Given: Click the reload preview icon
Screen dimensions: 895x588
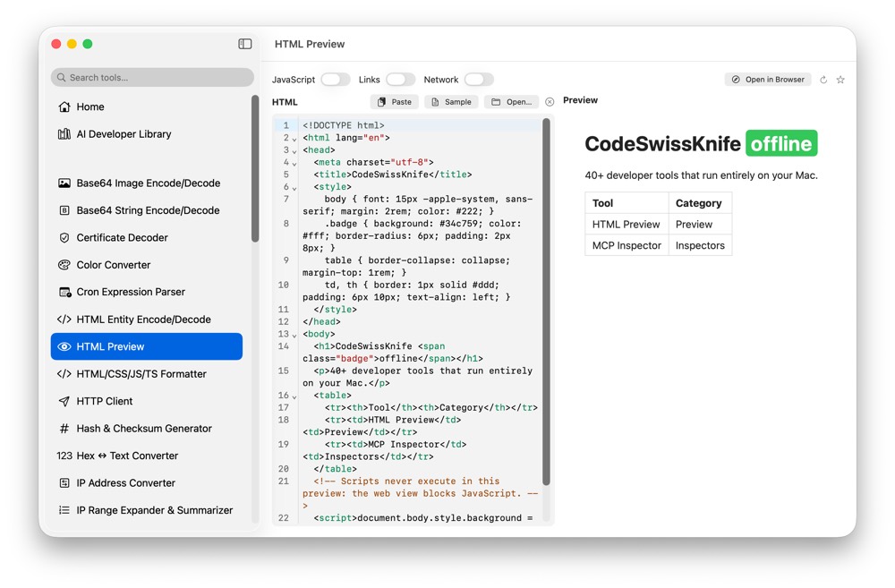Looking at the screenshot, I should click(x=823, y=80).
